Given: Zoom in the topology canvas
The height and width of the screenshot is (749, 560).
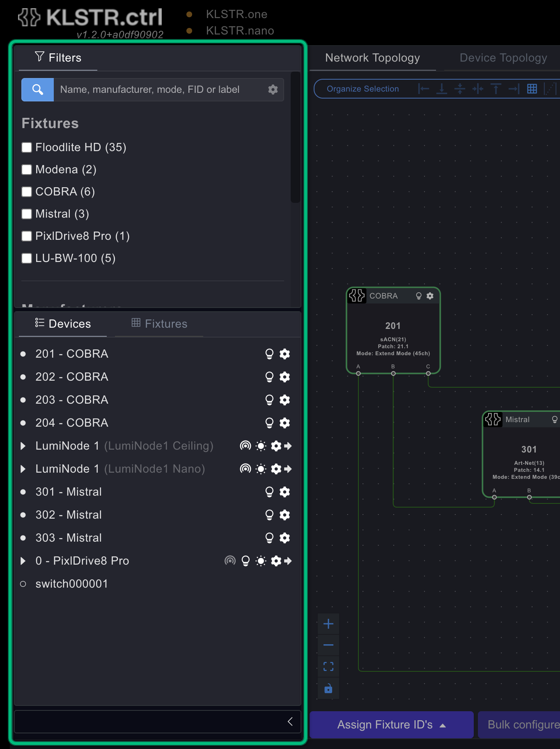Looking at the screenshot, I should click(328, 624).
